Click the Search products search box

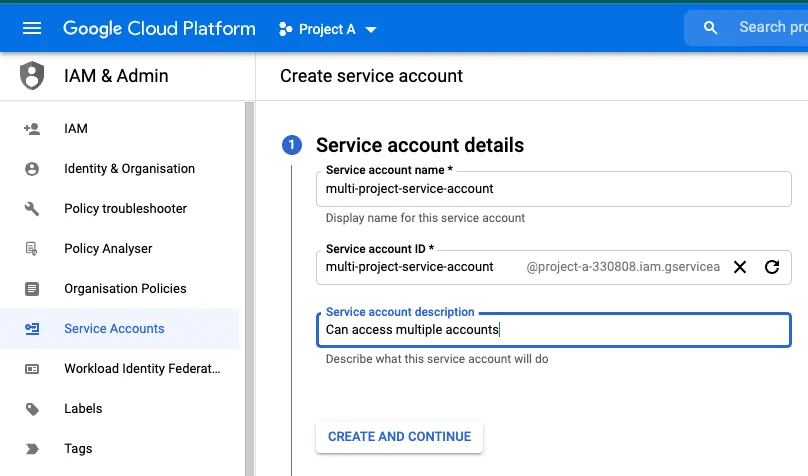coord(746,28)
